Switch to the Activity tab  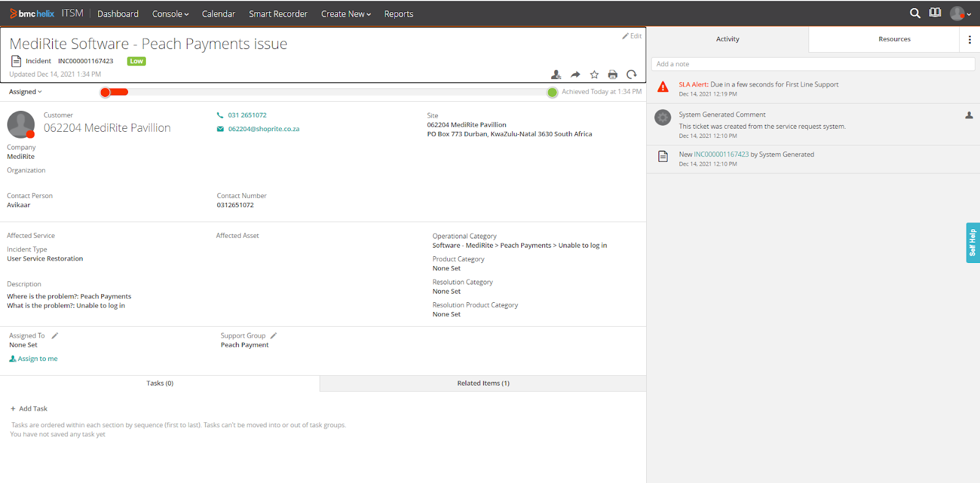[x=728, y=39]
